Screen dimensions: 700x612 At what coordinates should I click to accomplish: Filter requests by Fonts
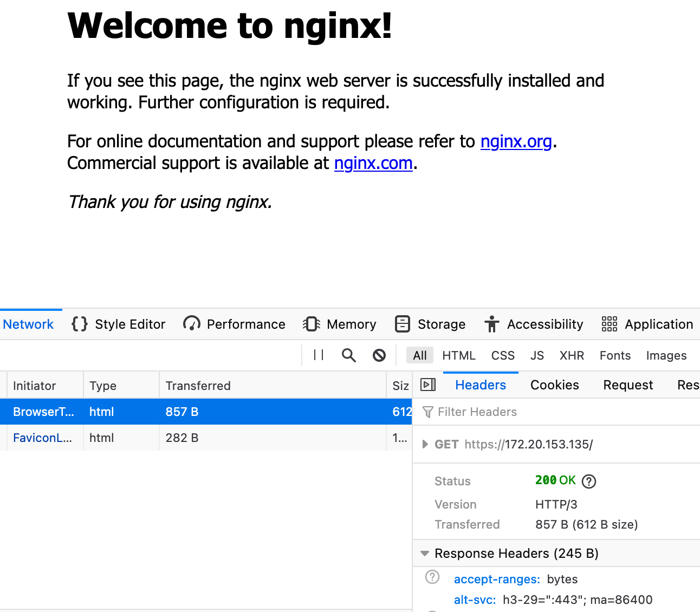(615, 355)
